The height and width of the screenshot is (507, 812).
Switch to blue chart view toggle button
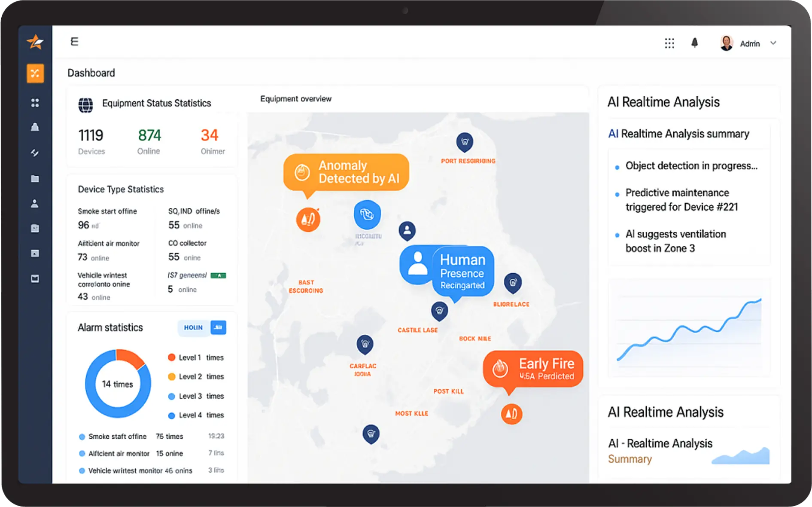[219, 327]
